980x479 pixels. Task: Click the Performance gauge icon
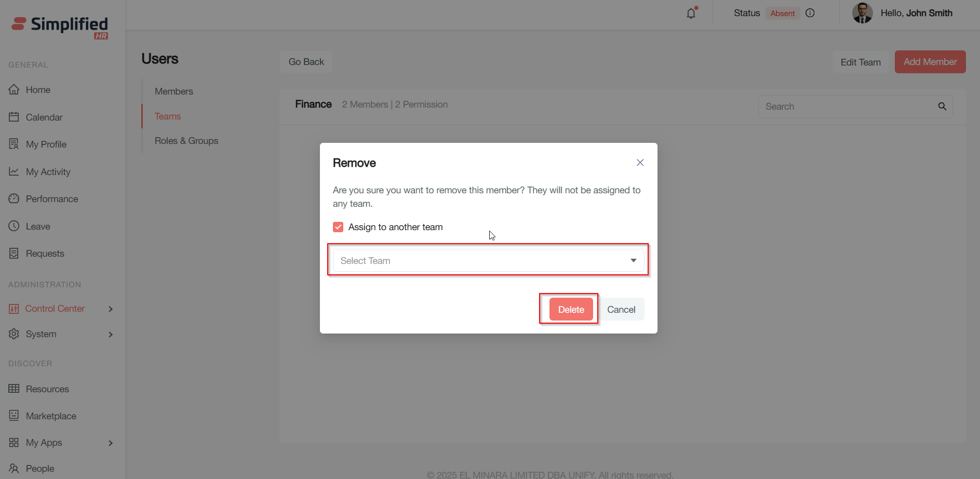pos(14,198)
